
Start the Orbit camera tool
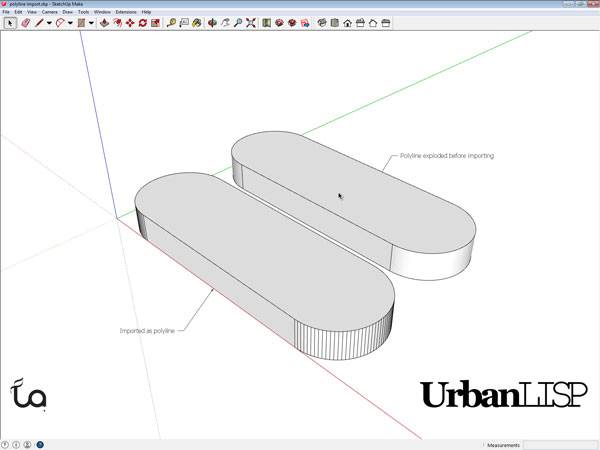pyautogui.click(x=212, y=22)
